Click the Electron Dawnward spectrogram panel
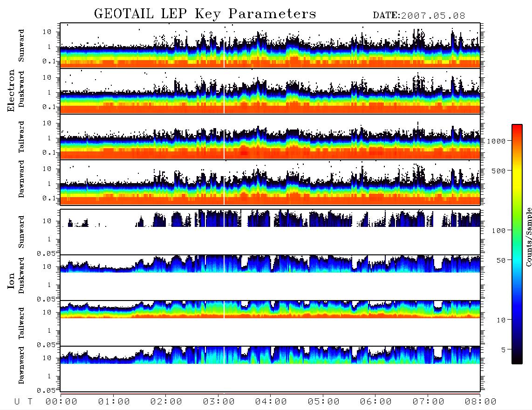The image size is (532, 410). coord(270,182)
